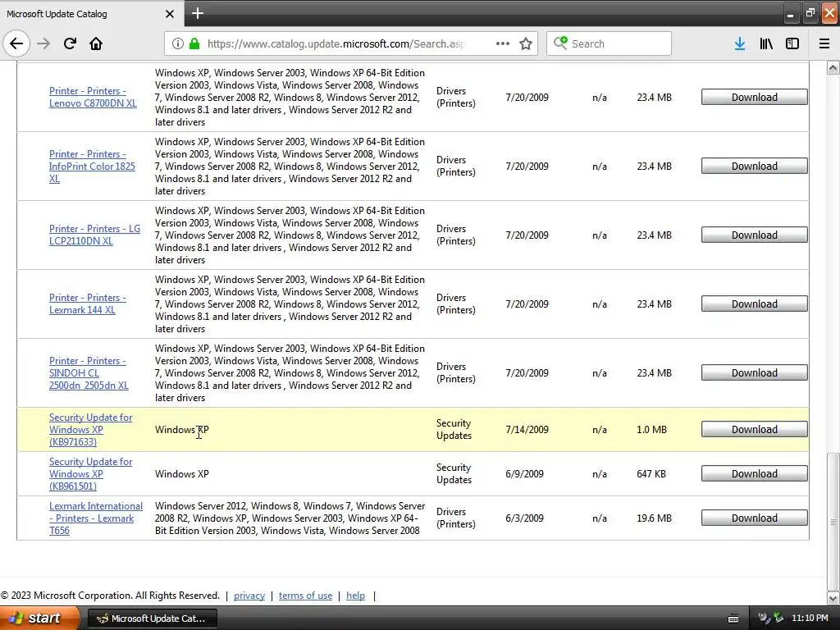
Task: Click the 647 KB size cell
Action: (x=651, y=473)
